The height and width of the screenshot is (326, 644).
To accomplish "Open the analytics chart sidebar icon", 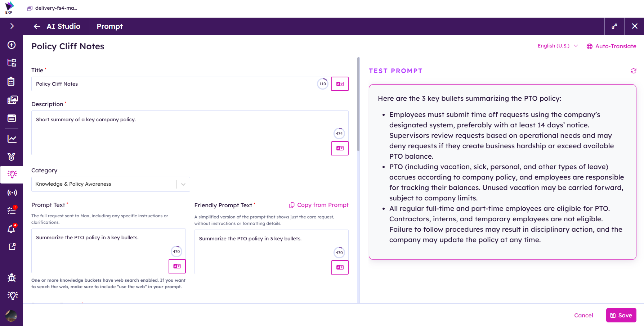I will click(x=12, y=139).
